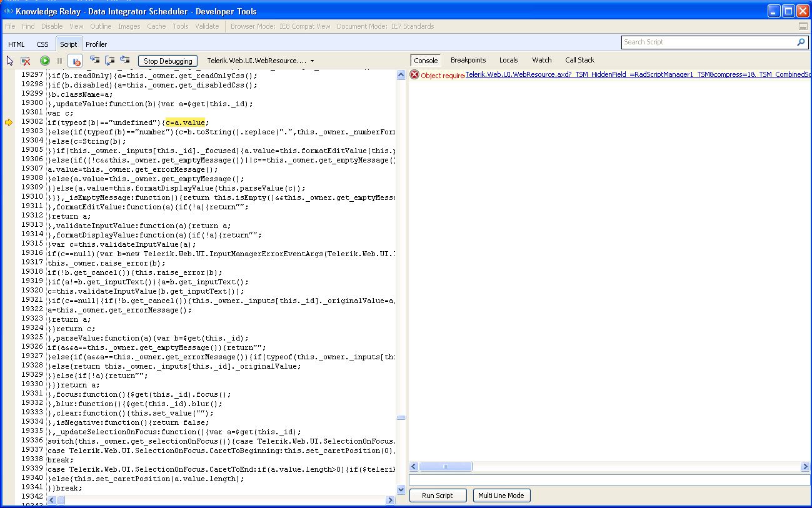This screenshot has height=508, width=812.
Task: Open the Browser Mode menu
Action: coord(281,26)
